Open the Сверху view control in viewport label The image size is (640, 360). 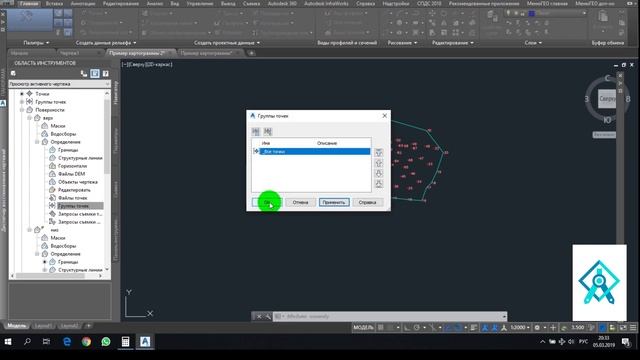(x=137, y=64)
